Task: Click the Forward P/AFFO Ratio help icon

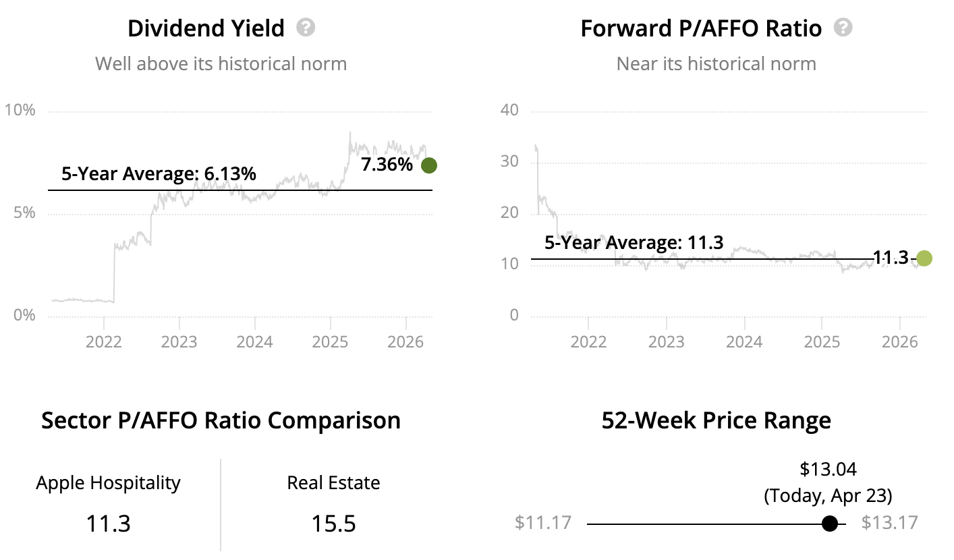Action: tap(843, 28)
